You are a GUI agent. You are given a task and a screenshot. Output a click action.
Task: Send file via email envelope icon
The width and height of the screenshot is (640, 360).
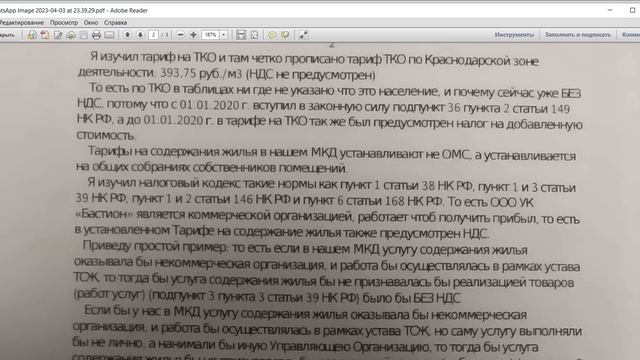pos(109,35)
